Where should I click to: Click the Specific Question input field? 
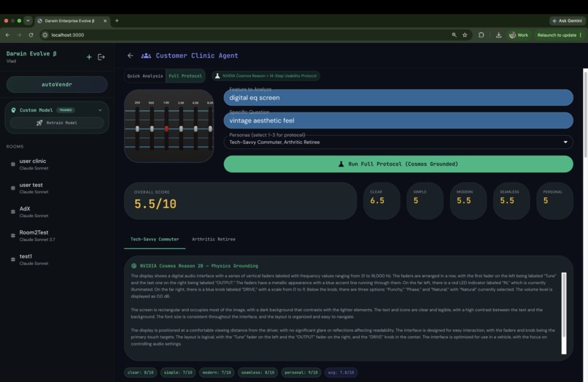pyautogui.click(x=398, y=121)
